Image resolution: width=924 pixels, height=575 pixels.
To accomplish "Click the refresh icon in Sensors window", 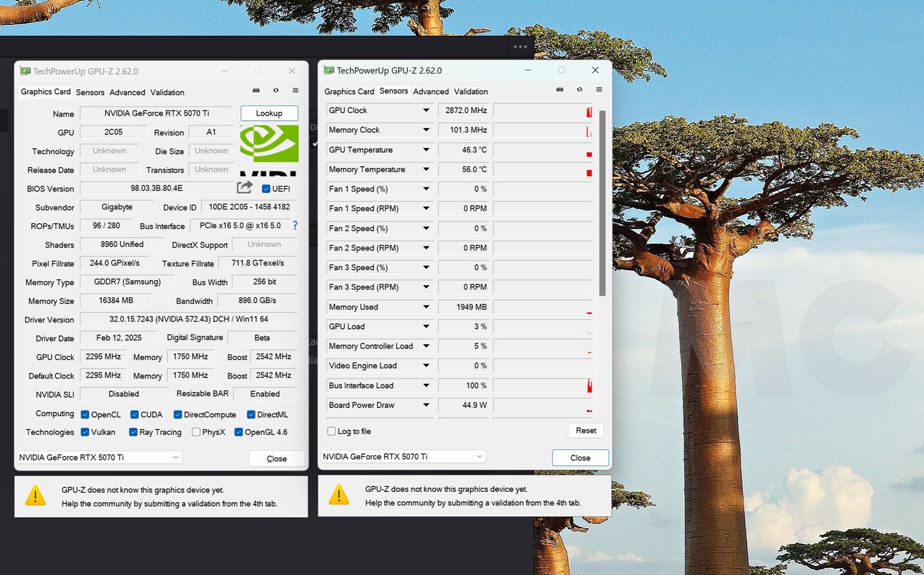I will (x=580, y=90).
